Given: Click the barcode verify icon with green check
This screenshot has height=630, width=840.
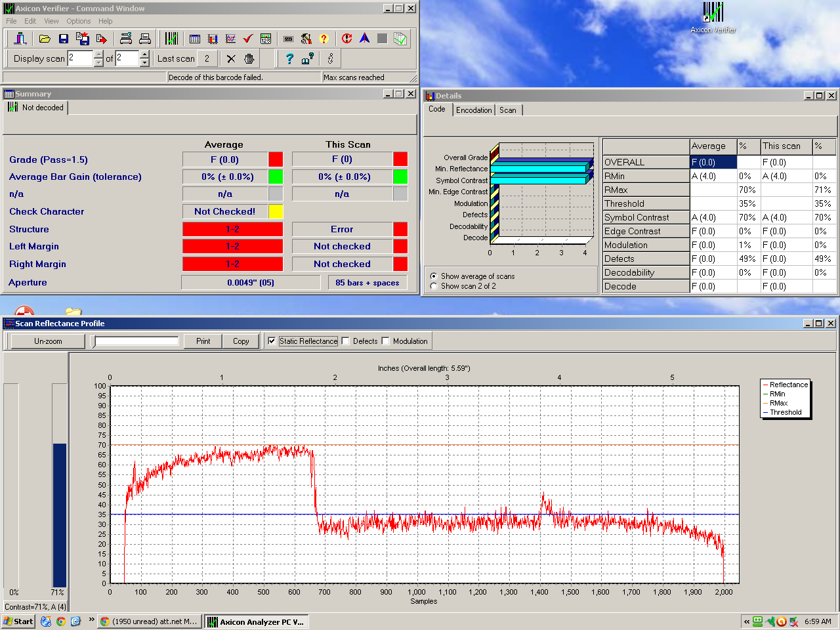Looking at the screenshot, I should (171, 39).
